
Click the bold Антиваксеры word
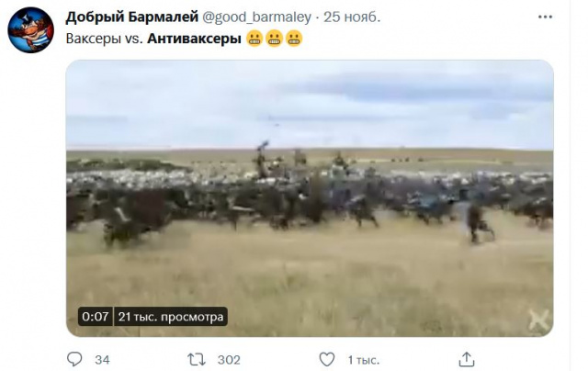(194, 39)
